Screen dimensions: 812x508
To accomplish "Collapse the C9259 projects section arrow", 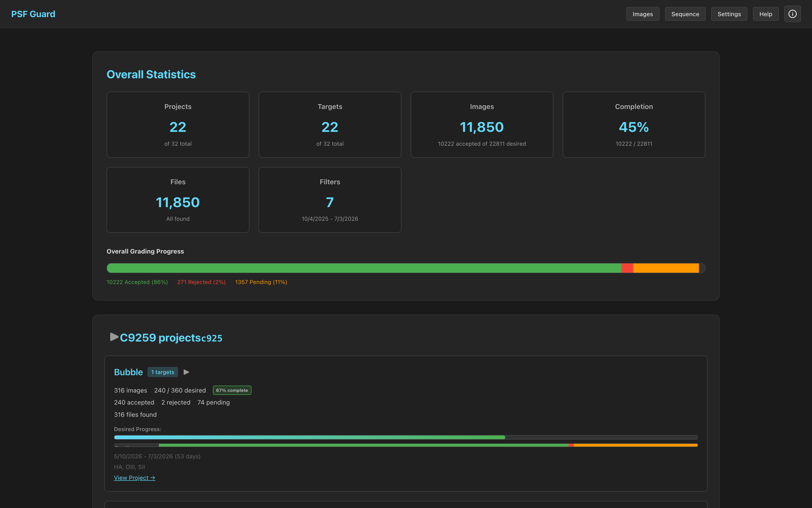I will point(114,337).
